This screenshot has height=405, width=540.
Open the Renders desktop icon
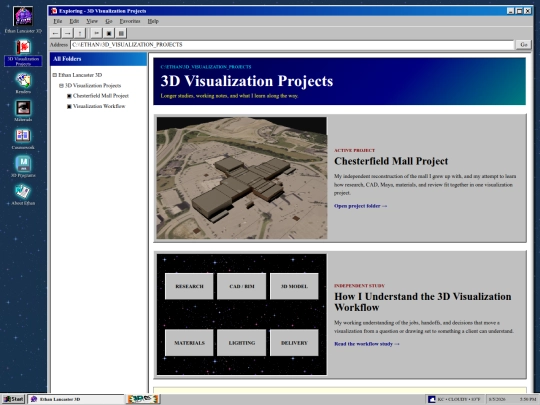(23, 83)
